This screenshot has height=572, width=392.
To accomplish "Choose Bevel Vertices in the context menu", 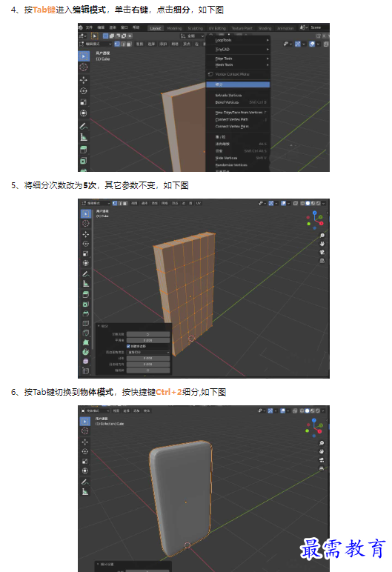I will point(238,102).
